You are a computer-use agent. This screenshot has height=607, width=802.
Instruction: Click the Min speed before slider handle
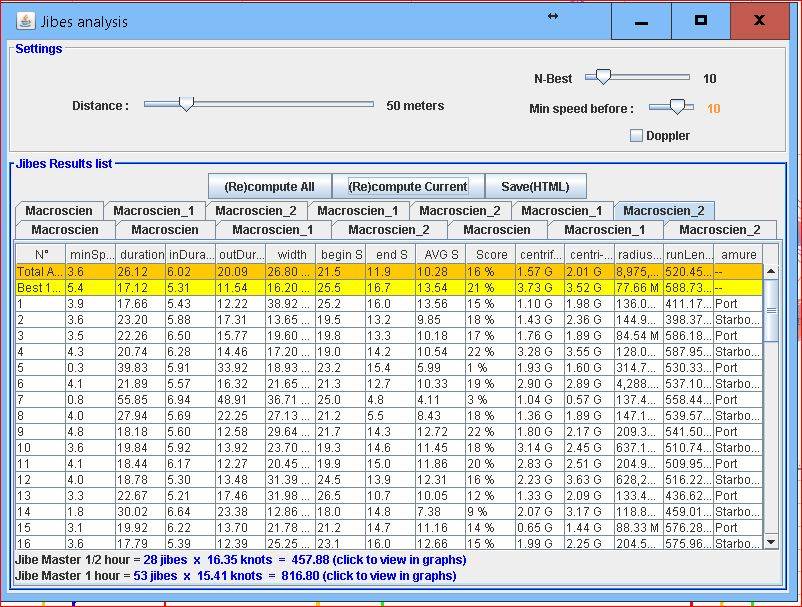pyautogui.click(x=678, y=107)
